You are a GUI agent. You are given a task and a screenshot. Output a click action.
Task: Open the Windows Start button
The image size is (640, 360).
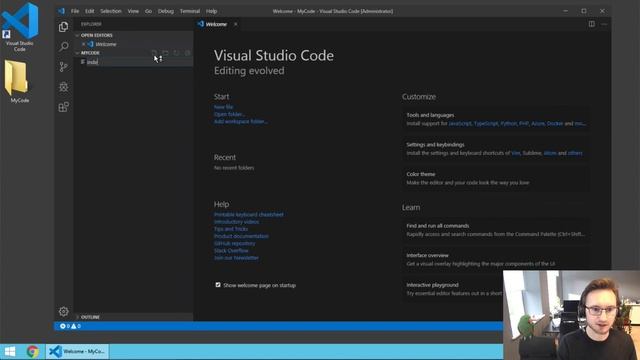pos(10,351)
